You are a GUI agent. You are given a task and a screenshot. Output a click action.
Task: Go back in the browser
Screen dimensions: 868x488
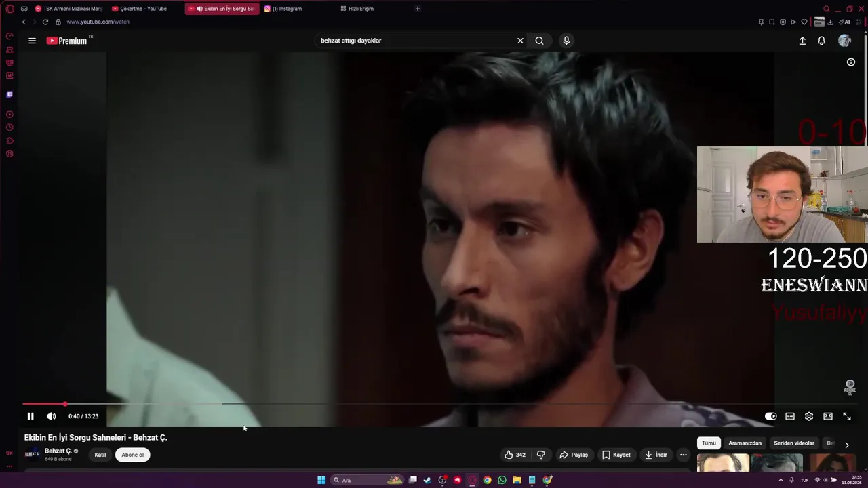[x=24, y=22]
